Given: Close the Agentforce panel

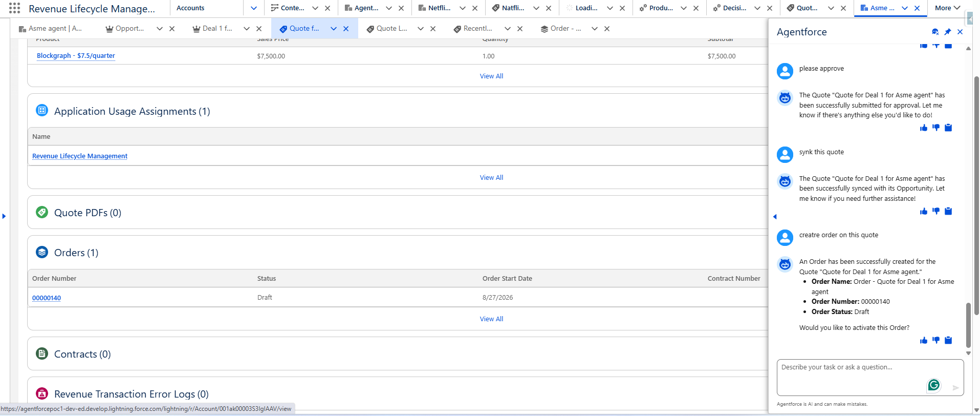Looking at the screenshot, I should pos(960,32).
